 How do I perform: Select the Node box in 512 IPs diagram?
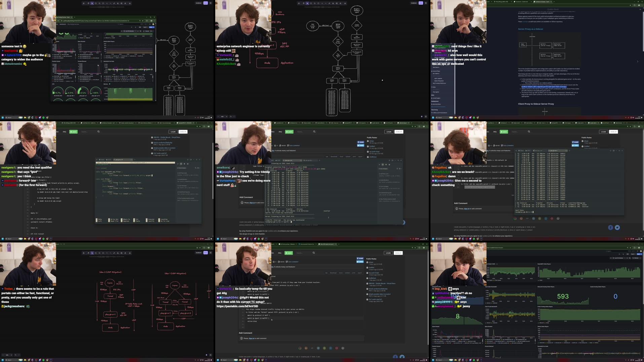267,63
